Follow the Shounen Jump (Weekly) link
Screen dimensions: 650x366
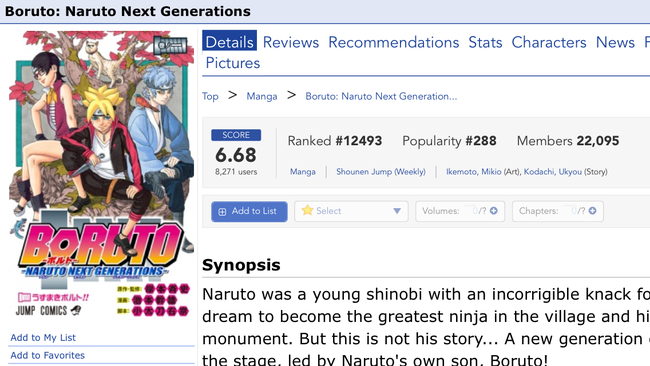coord(381,172)
